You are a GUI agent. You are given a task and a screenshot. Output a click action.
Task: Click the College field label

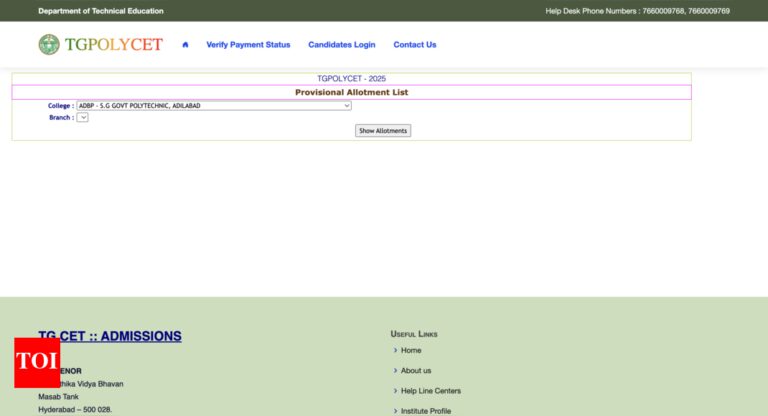61,106
